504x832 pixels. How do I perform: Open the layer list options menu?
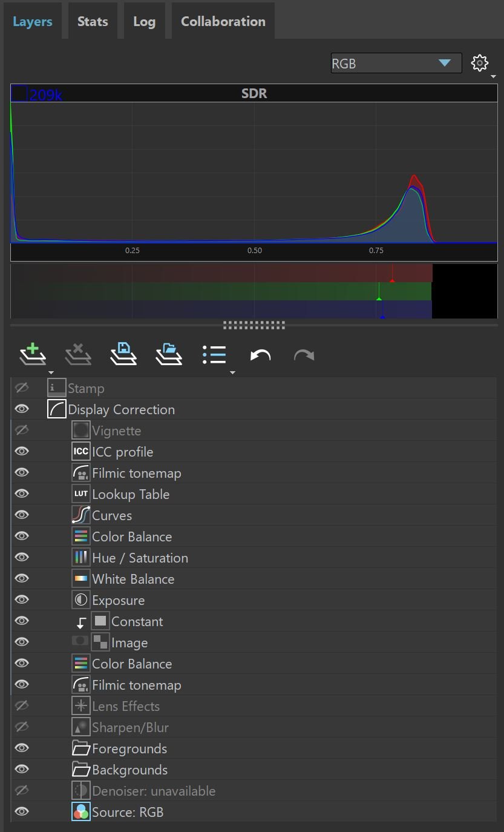pyautogui.click(x=214, y=355)
